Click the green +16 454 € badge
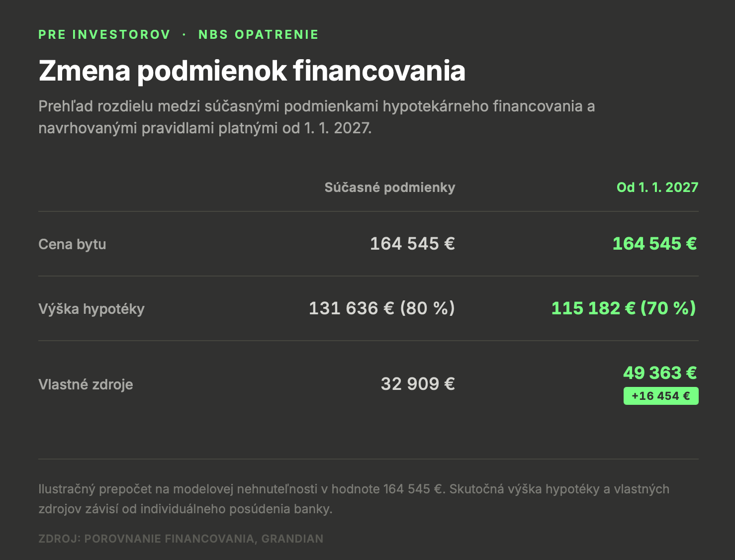Screen dimensions: 735x560 click(x=661, y=396)
